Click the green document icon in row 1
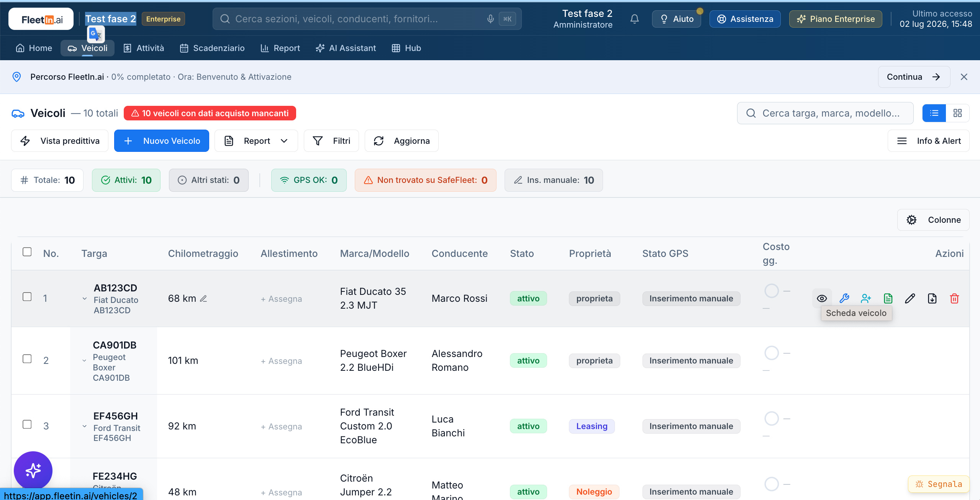The width and height of the screenshot is (980, 500). click(888, 298)
